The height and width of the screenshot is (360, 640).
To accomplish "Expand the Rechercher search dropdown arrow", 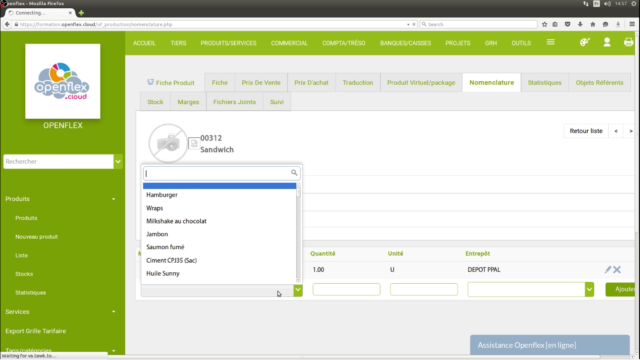I will (118, 162).
